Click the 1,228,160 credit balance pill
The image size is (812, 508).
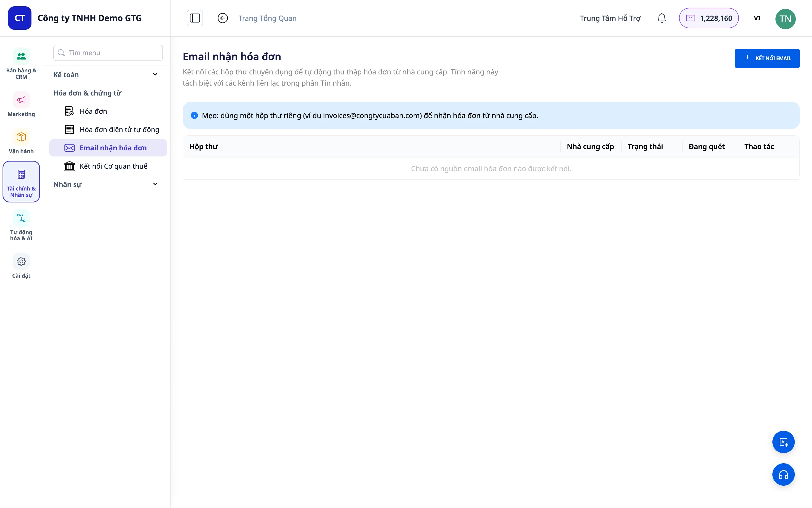pos(709,18)
